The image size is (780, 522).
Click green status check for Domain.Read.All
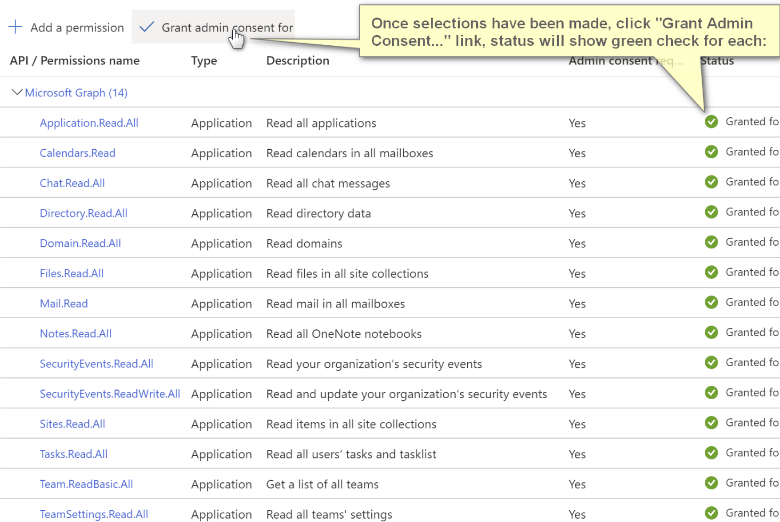click(x=711, y=242)
